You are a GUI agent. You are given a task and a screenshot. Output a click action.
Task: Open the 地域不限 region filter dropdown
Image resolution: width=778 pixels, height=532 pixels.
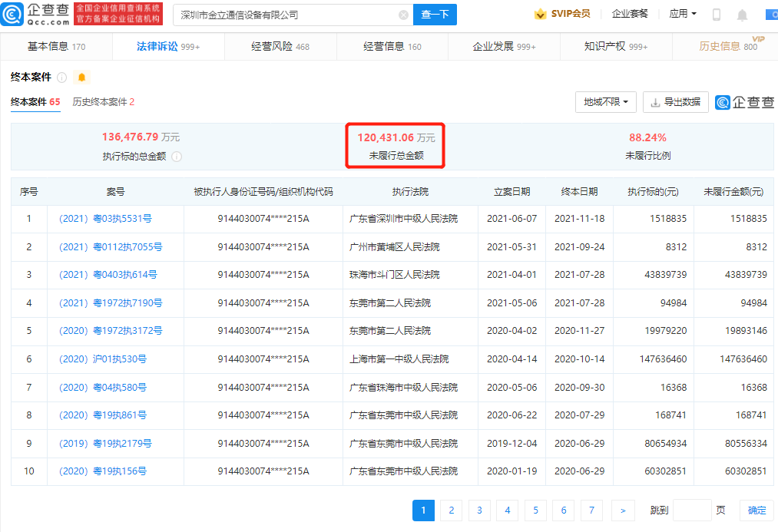click(604, 102)
